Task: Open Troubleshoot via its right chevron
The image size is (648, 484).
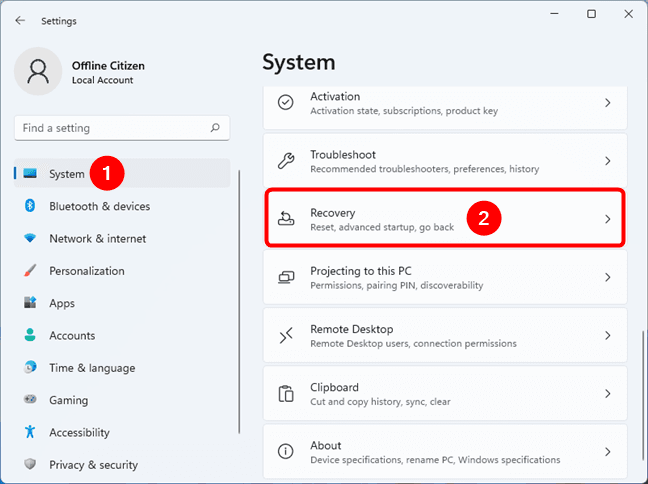Action: click(x=607, y=161)
